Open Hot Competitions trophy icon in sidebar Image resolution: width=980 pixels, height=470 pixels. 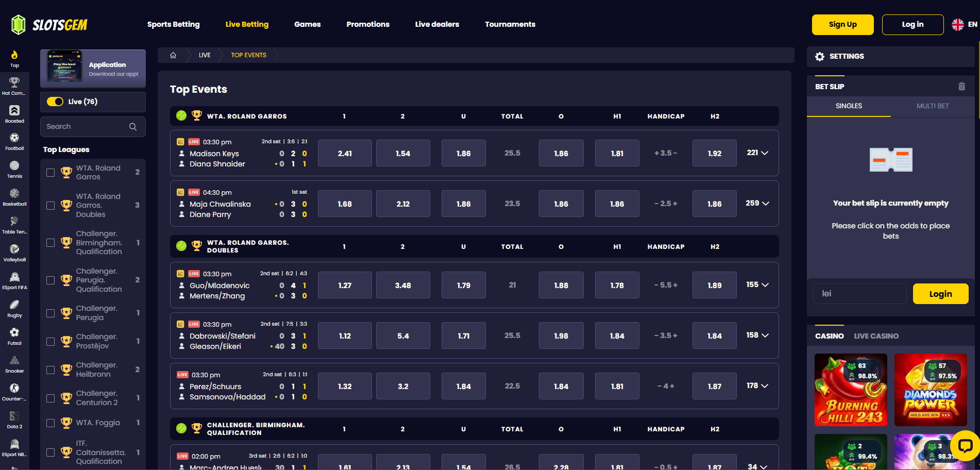pyautogui.click(x=14, y=82)
